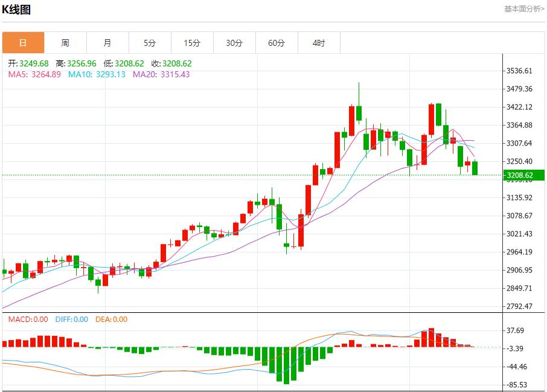The height and width of the screenshot is (392, 547).
Task: Open the 基本面分析 link
Action: [x=524, y=9]
